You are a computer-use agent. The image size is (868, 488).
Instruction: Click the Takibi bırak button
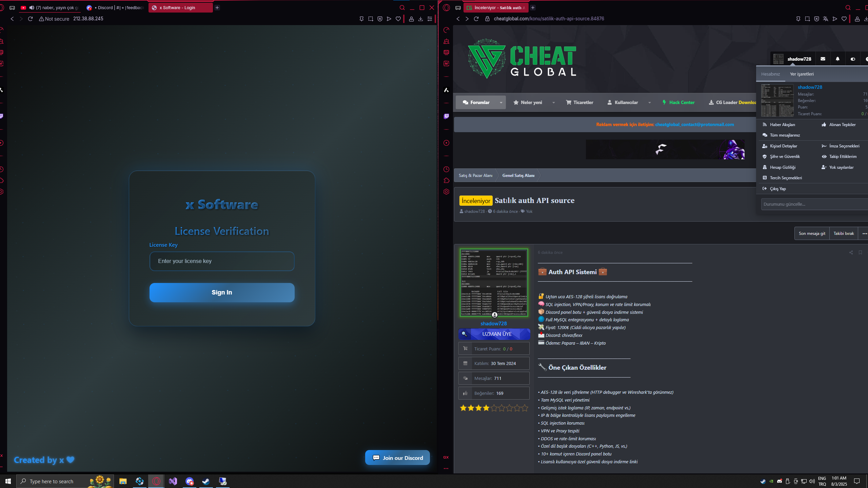pos(844,233)
